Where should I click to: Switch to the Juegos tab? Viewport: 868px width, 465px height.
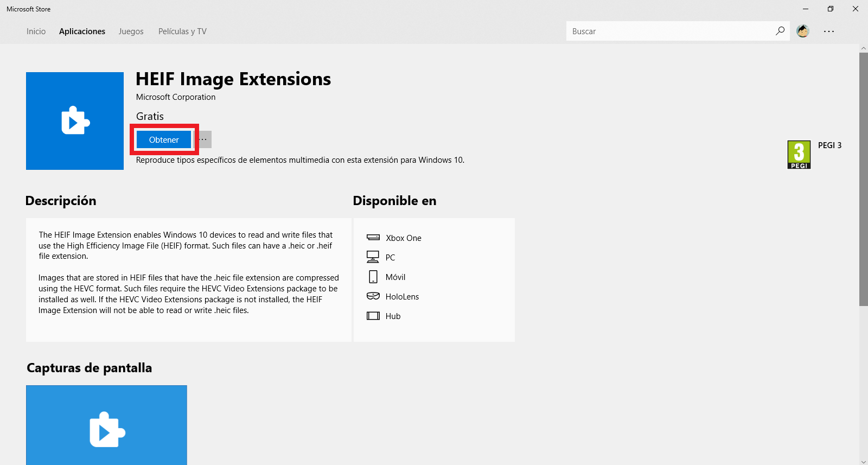pyautogui.click(x=131, y=31)
